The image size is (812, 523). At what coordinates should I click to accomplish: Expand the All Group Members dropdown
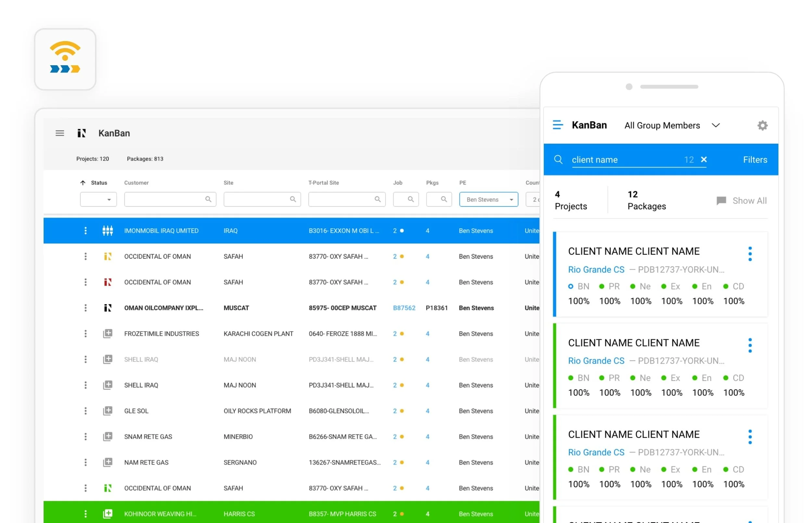point(716,125)
